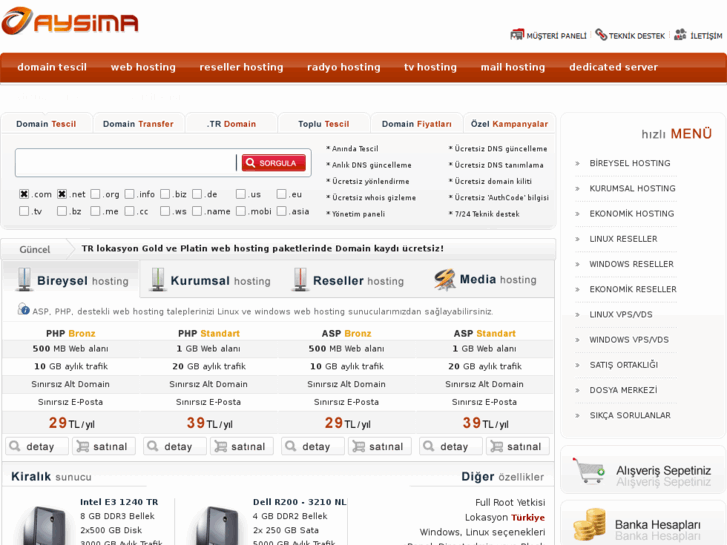Open Sıkça Sorulanlar quick menu entry
The width and height of the screenshot is (727, 545).
(630, 415)
